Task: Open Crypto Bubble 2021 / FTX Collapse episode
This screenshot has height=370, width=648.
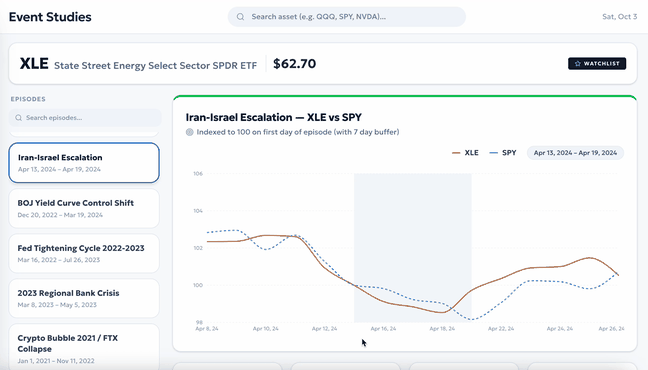Action: point(84,347)
